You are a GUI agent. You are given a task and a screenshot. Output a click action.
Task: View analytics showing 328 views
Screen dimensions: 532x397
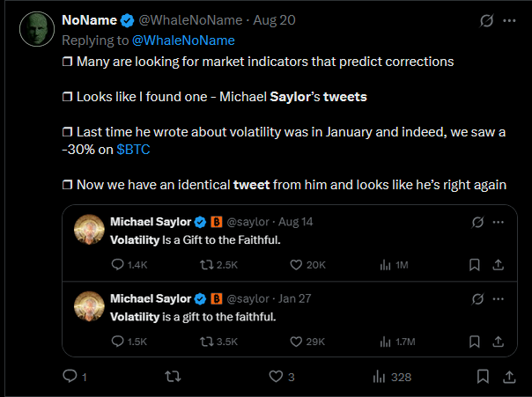pyautogui.click(x=381, y=377)
